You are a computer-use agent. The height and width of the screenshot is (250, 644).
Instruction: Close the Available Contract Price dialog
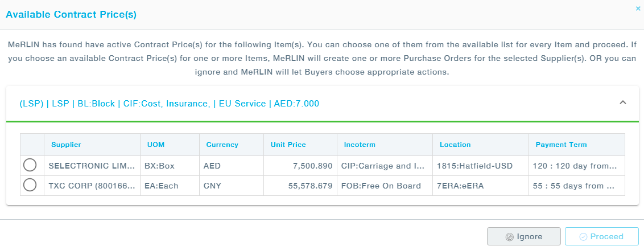[x=638, y=9]
